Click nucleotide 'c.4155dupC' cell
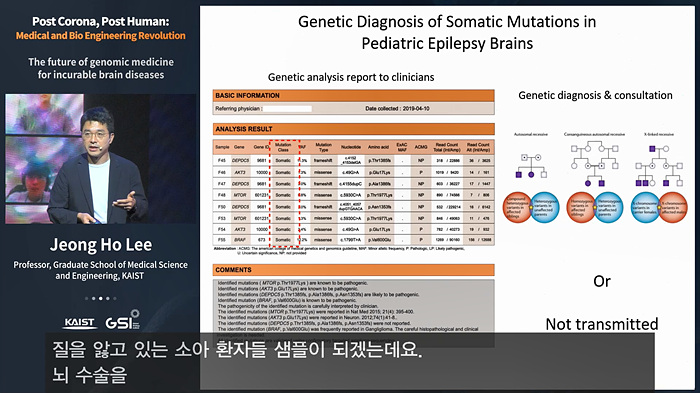The height and width of the screenshot is (393, 700). click(351, 184)
